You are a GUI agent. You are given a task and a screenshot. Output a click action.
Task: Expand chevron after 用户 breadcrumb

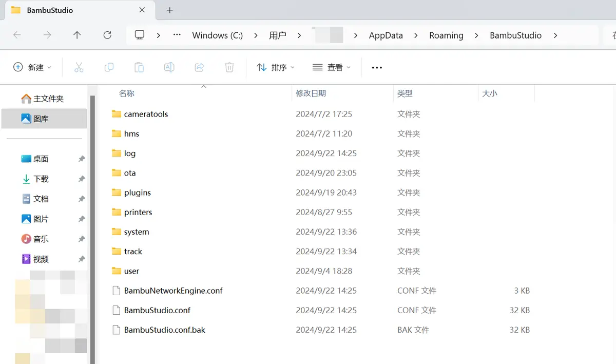[299, 35]
